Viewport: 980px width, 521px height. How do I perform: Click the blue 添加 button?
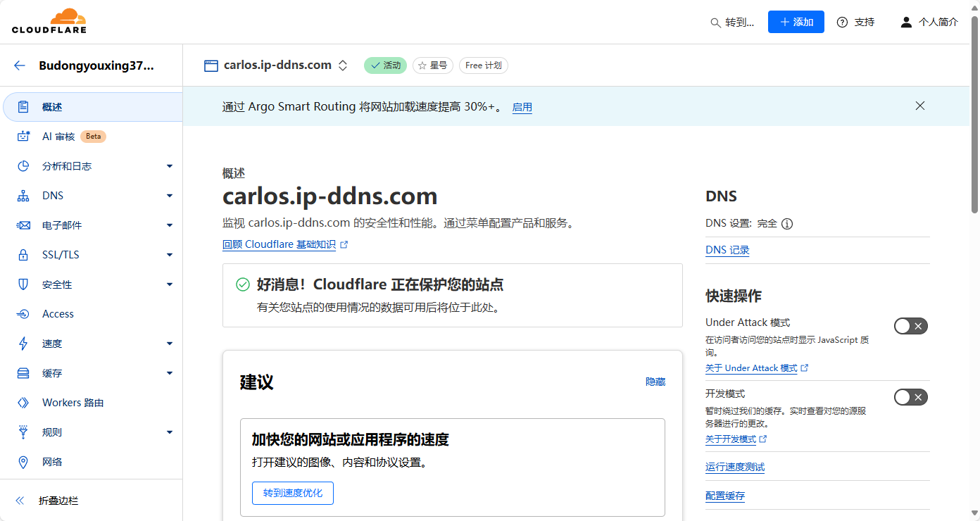[796, 22]
